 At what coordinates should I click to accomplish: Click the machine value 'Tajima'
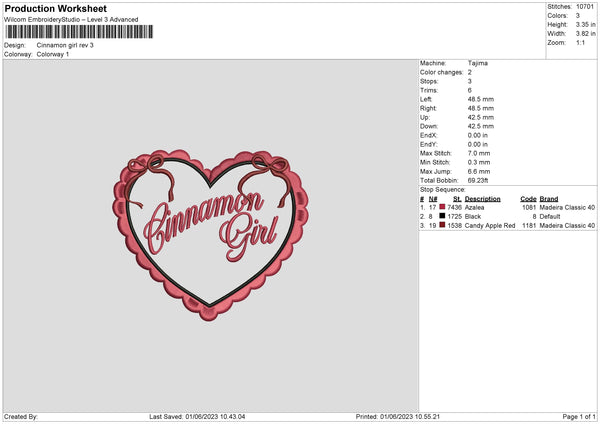point(478,63)
